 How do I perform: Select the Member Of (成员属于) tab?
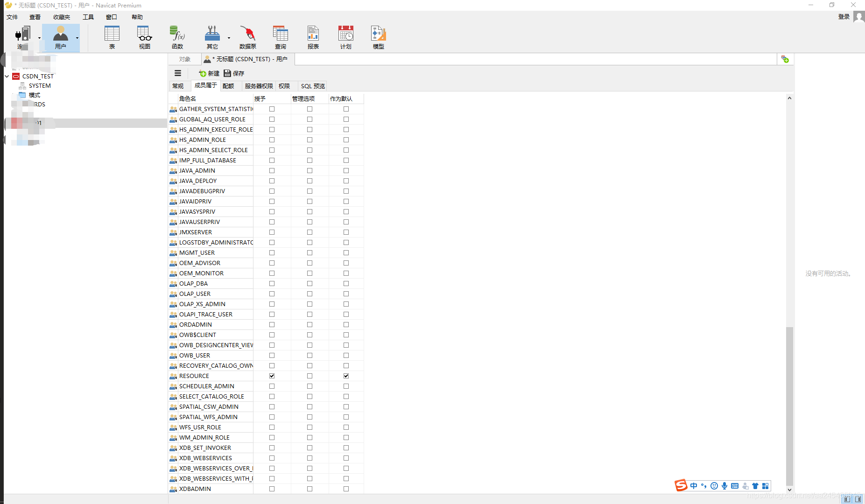206,85
